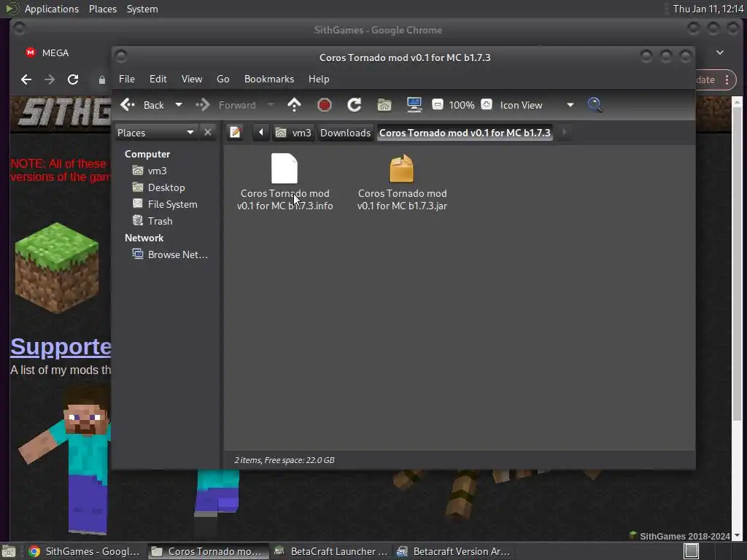Click the workspace switcher in taskbar
Screen dimensions: 747x560
click(x=692, y=551)
